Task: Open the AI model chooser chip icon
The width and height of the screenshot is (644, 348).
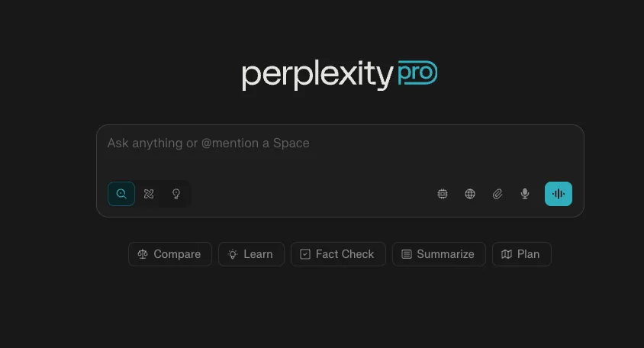Action: click(443, 194)
